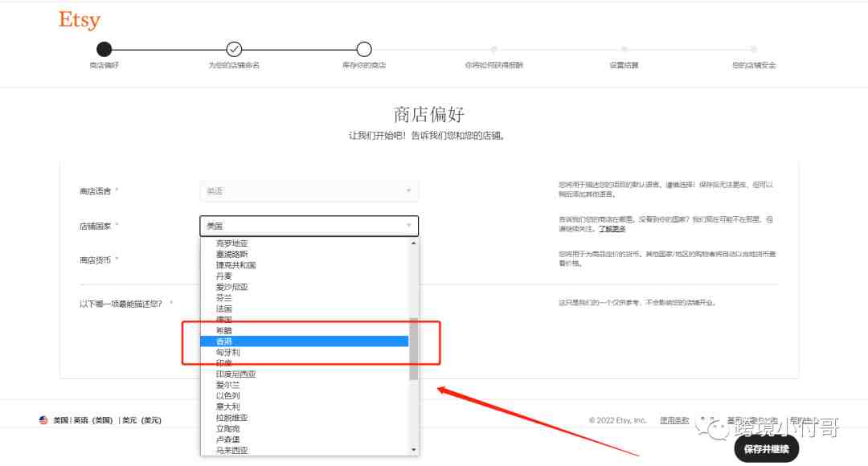Choose 希腊 from the country list
868x466 pixels.
pyautogui.click(x=304, y=330)
